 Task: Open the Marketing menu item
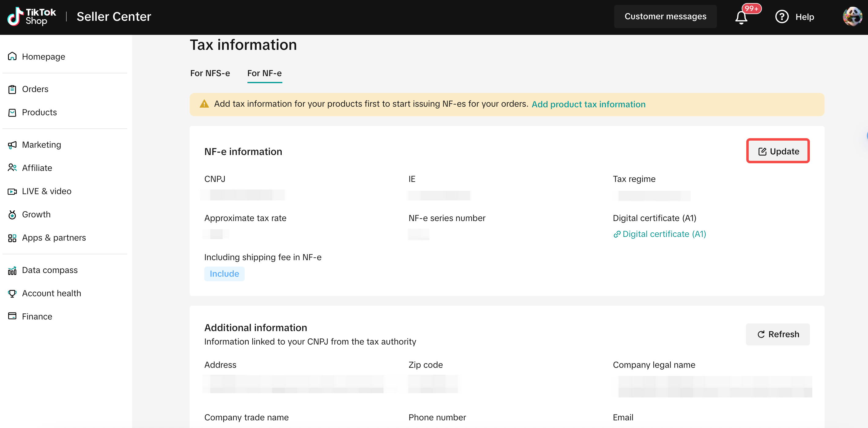pyautogui.click(x=42, y=145)
